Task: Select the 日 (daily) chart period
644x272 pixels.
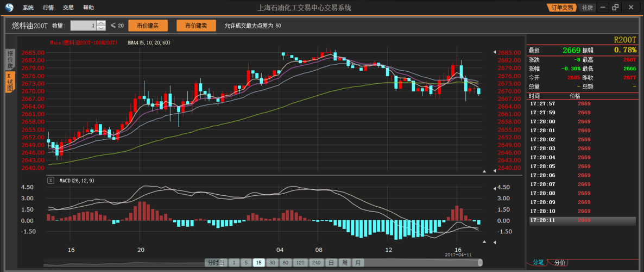Action: pyautogui.click(x=331, y=263)
